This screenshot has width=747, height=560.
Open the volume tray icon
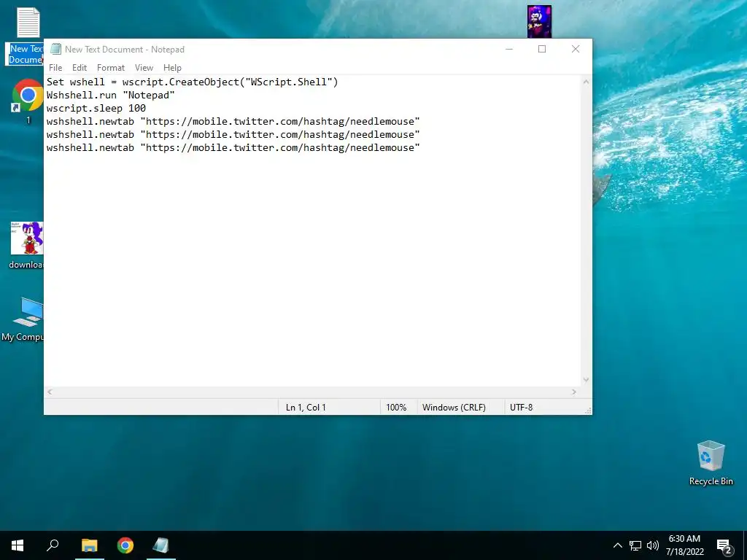tap(653, 545)
